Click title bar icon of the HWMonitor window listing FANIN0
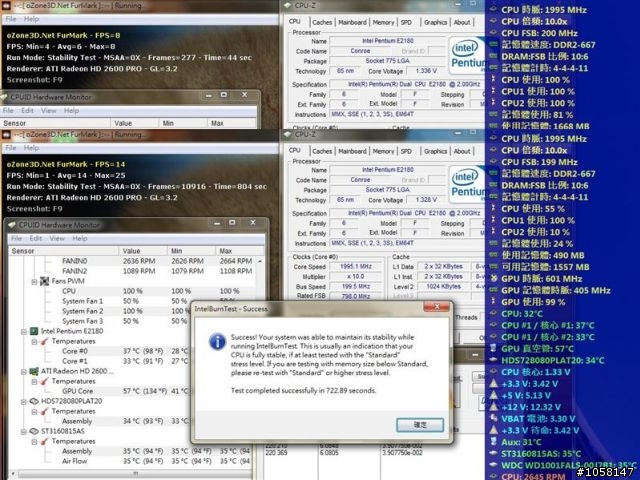The width and height of the screenshot is (640, 480). coord(12,225)
